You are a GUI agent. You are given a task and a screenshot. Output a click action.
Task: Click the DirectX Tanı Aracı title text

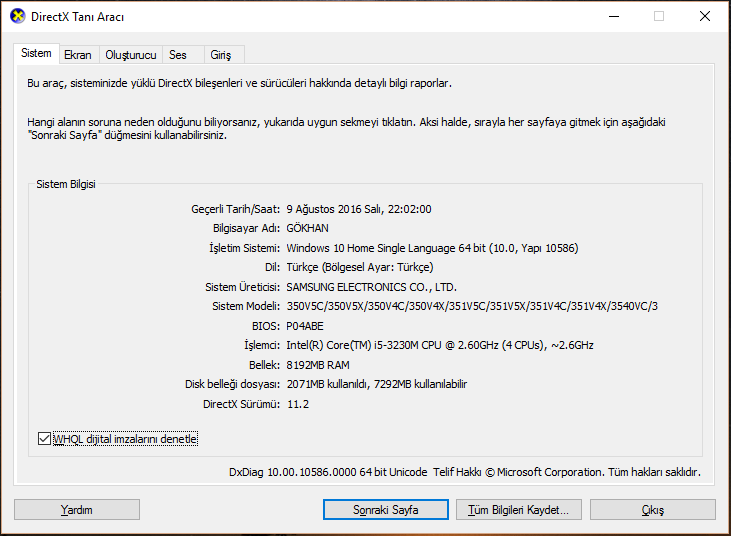point(77,17)
